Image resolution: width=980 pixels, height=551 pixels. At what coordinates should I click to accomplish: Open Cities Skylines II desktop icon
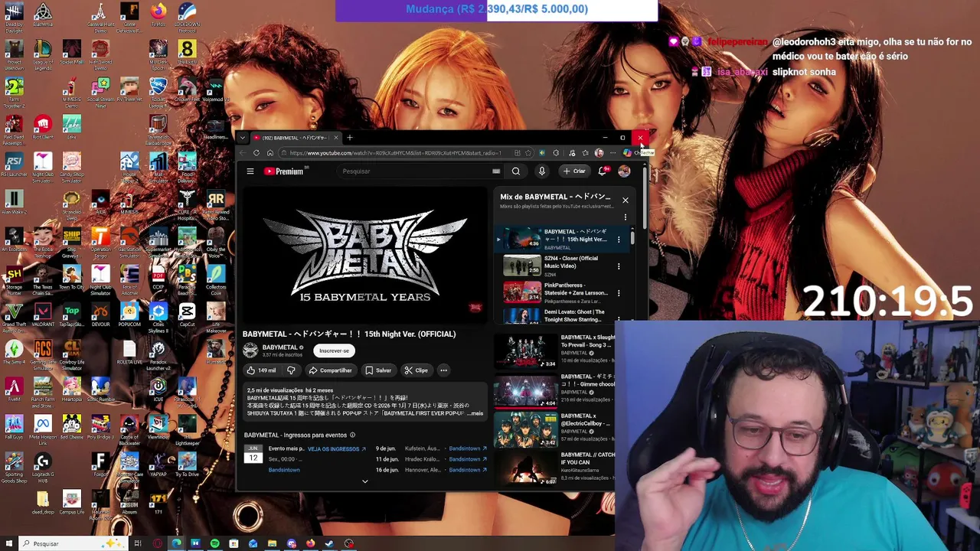[158, 318]
